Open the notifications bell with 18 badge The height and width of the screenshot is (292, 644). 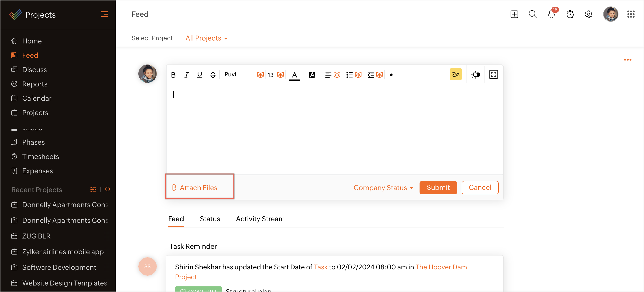coord(551,14)
